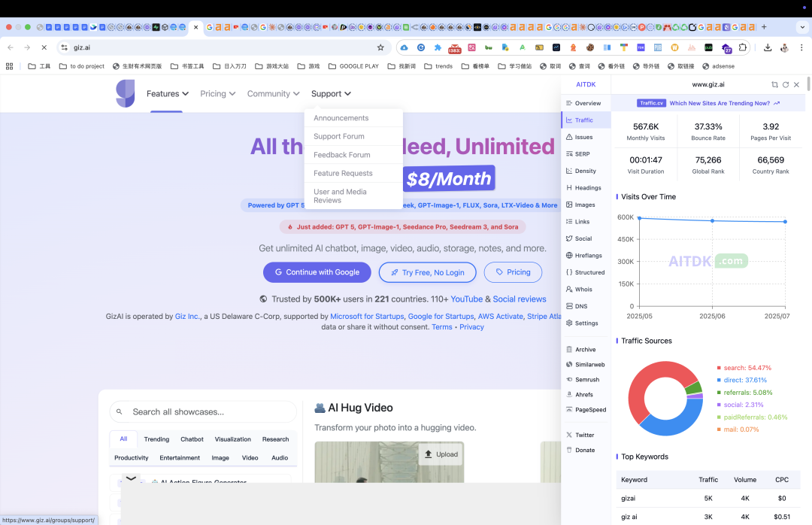Click Continue with Google button
This screenshot has height=525, width=812.
[x=317, y=272]
